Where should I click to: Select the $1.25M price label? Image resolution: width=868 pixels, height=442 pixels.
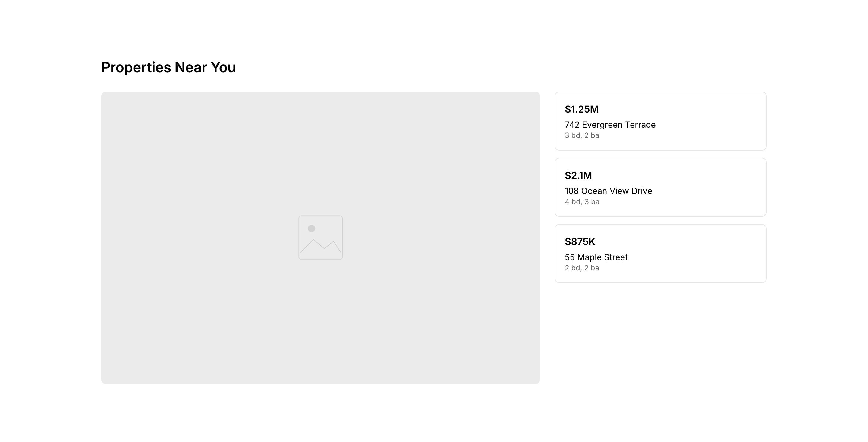pyautogui.click(x=582, y=109)
